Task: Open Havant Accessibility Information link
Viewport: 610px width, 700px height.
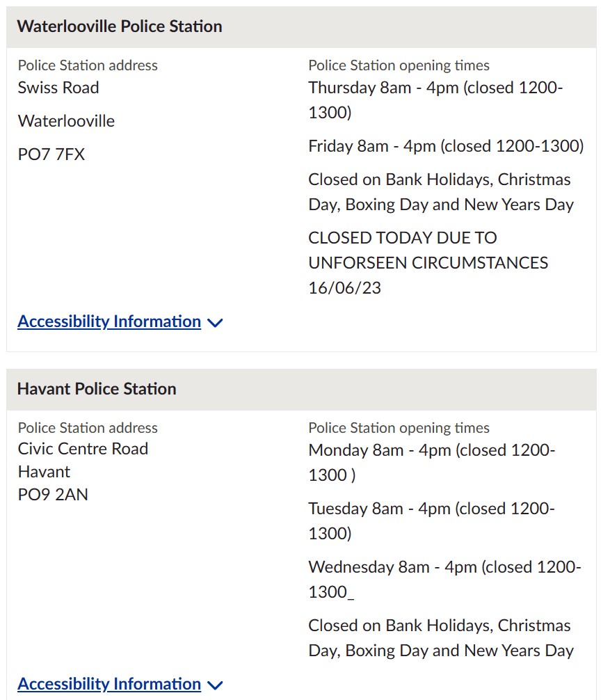Action: pos(109,684)
